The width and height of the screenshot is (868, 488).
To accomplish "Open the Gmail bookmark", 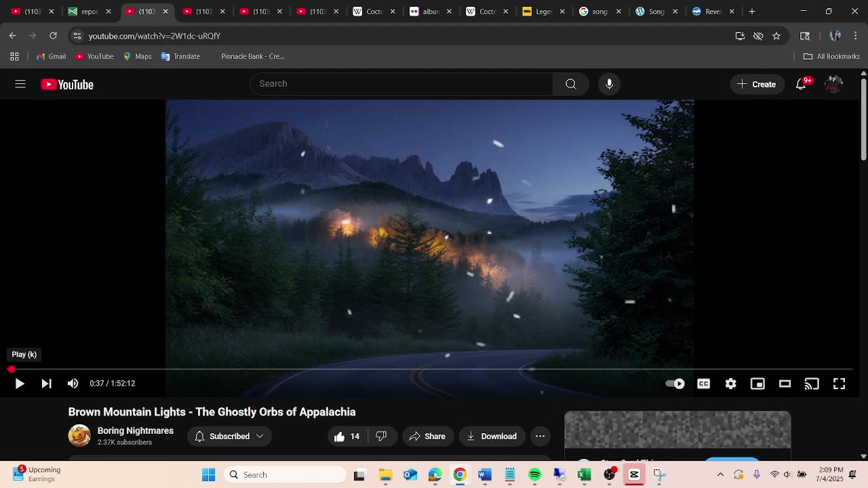I will (51, 56).
